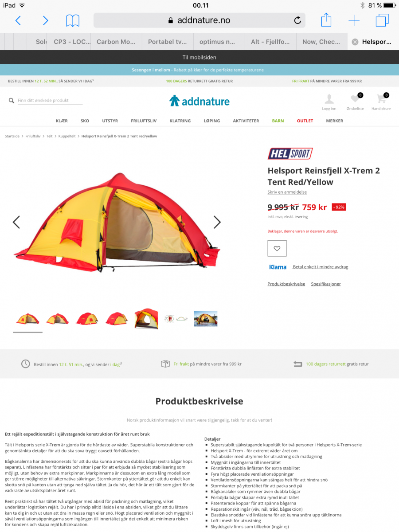
Task: Show all open tabs in the overview
Action: pos(382,20)
